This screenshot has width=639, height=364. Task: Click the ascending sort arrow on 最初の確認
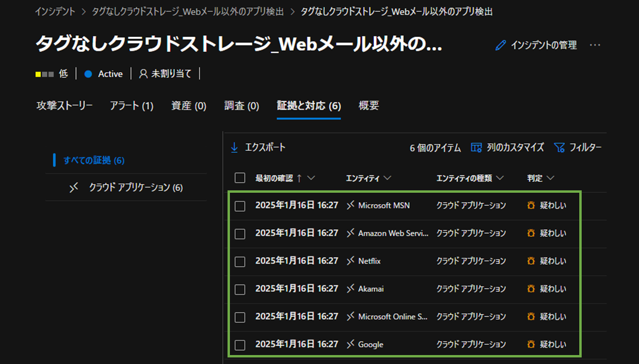click(x=300, y=178)
